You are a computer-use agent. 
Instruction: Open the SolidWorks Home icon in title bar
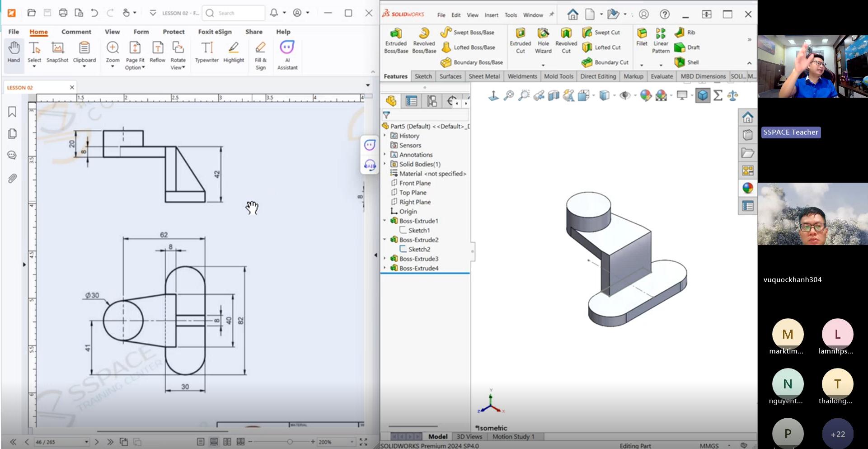572,14
